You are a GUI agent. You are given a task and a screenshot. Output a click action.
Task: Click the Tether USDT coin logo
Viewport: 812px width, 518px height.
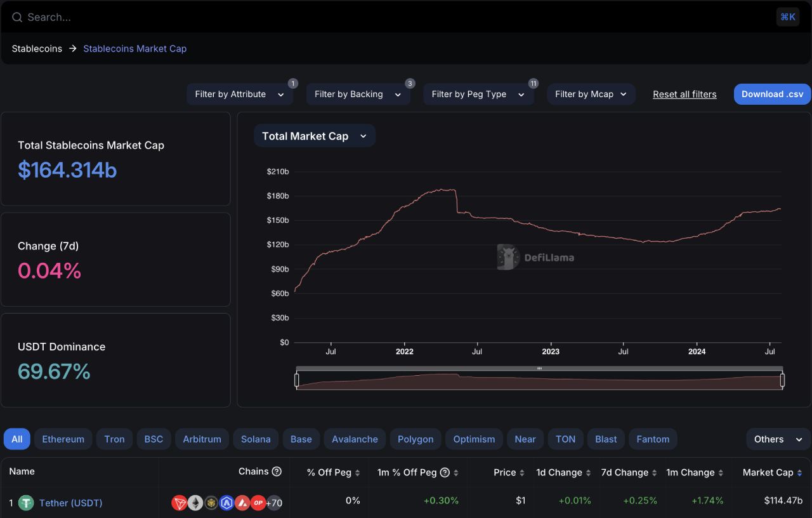coord(26,503)
